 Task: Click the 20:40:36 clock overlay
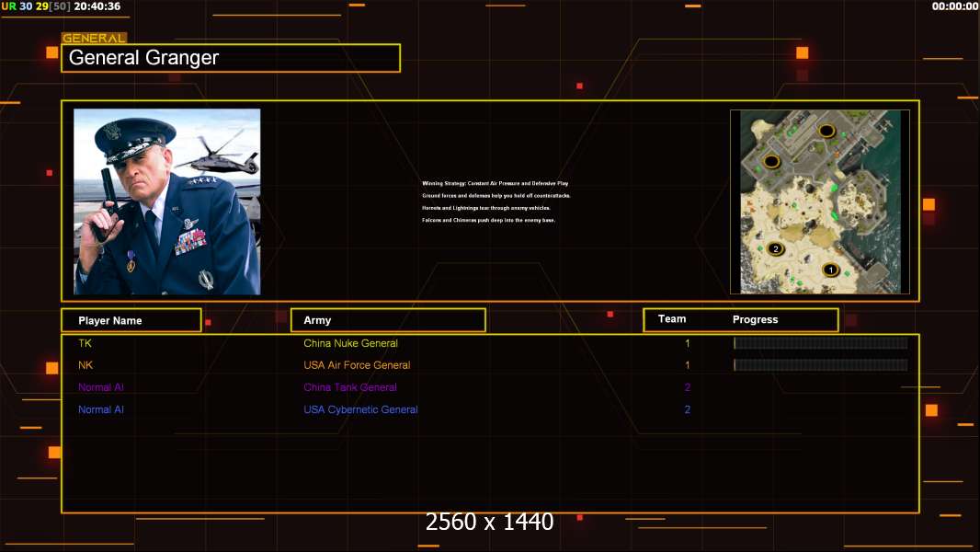pyautogui.click(x=97, y=6)
